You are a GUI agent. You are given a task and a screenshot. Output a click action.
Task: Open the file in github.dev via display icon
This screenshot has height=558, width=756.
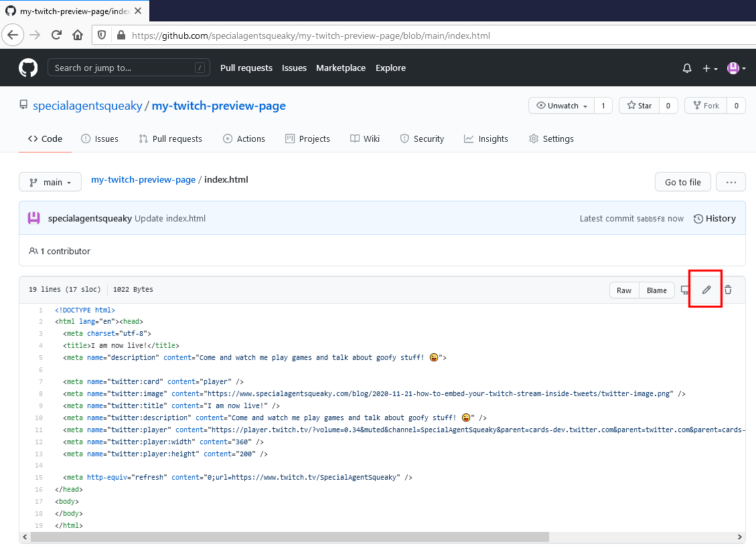click(684, 289)
